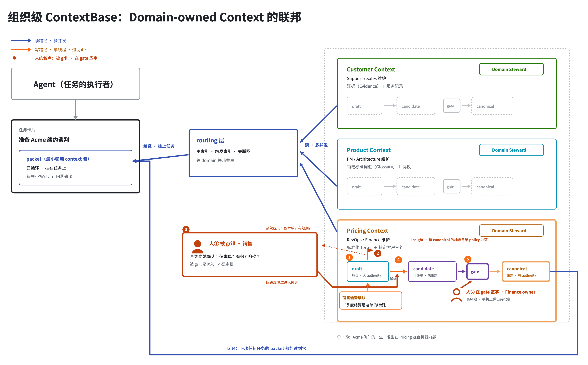
Task: Select the routing 层 box
Action: [x=243, y=153]
